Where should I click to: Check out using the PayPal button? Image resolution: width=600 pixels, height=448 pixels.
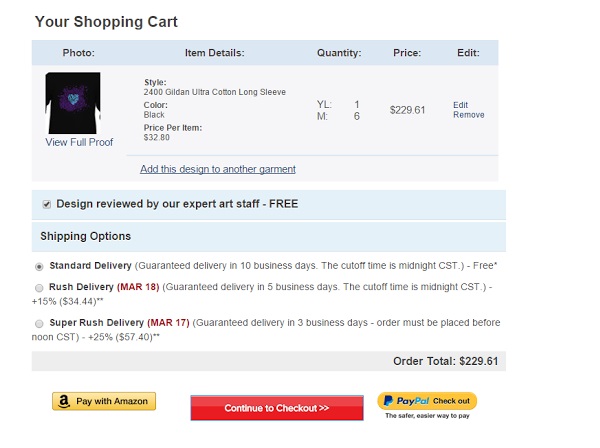coord(427,401)
